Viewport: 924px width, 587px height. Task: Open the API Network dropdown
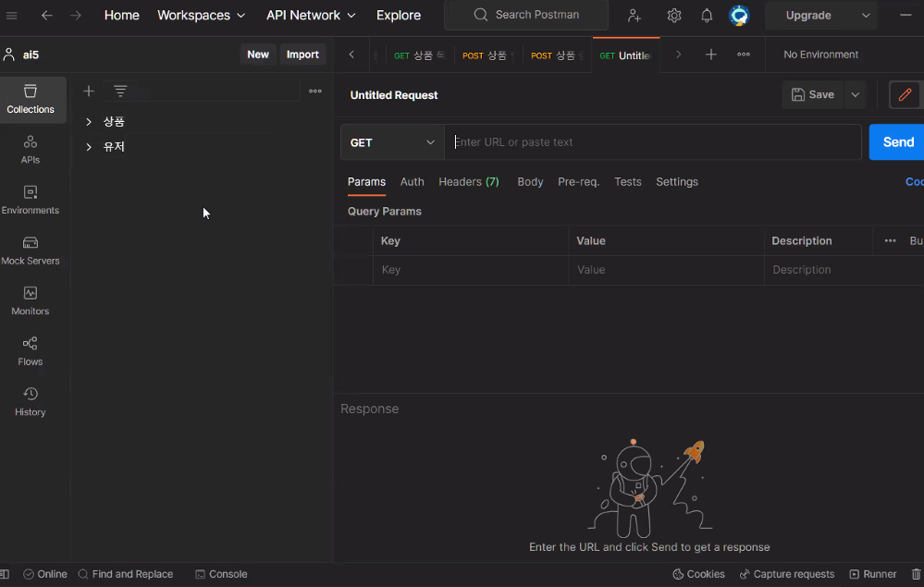coord(311,16)
